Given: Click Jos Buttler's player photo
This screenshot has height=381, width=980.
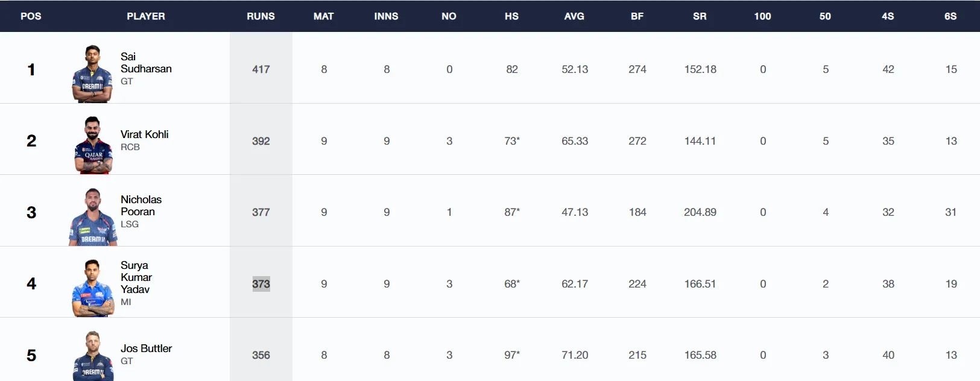Looking at the screenshot, I should click(x=93, y=356).
